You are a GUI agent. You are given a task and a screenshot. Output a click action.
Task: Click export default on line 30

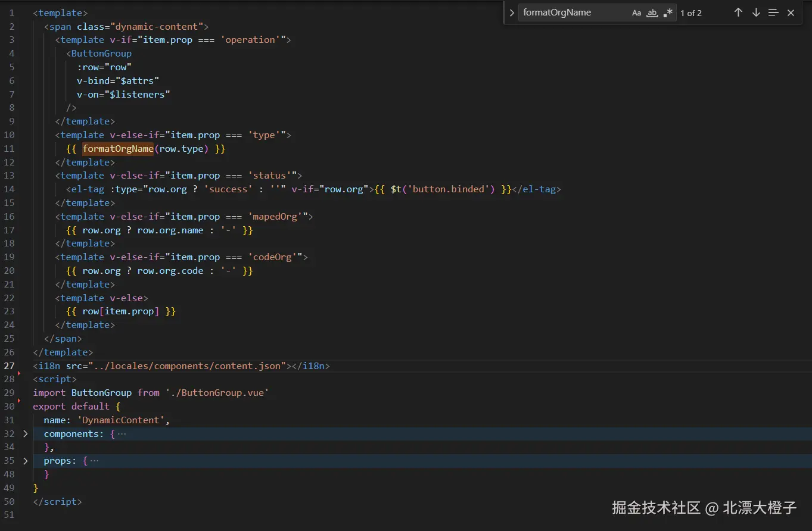71,407
